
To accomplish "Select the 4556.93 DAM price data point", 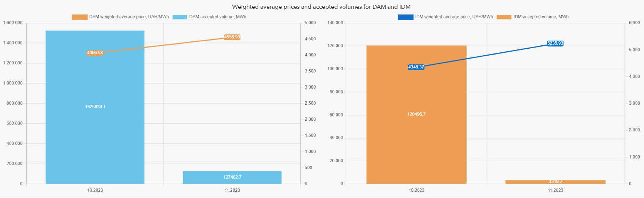I will pyautogui.click(x=232, y=37).
